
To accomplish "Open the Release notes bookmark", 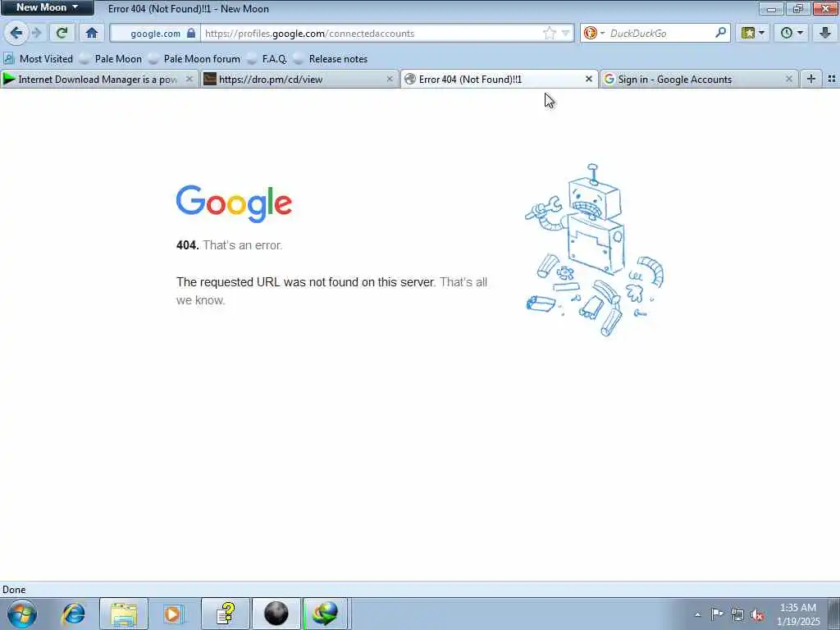I will click(331, 59).
